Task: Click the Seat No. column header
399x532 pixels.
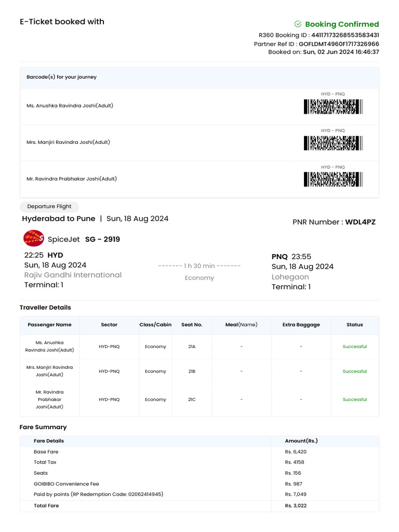Action: 192,325
